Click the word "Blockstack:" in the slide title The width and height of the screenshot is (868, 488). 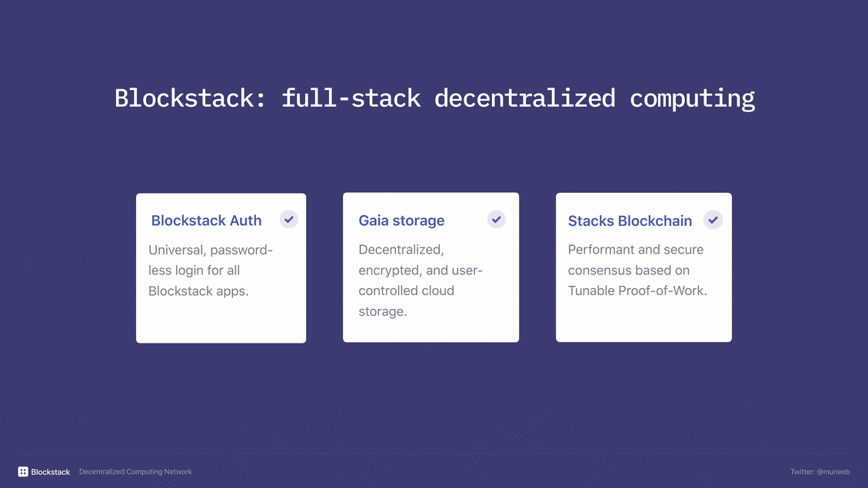click(191, 98)
